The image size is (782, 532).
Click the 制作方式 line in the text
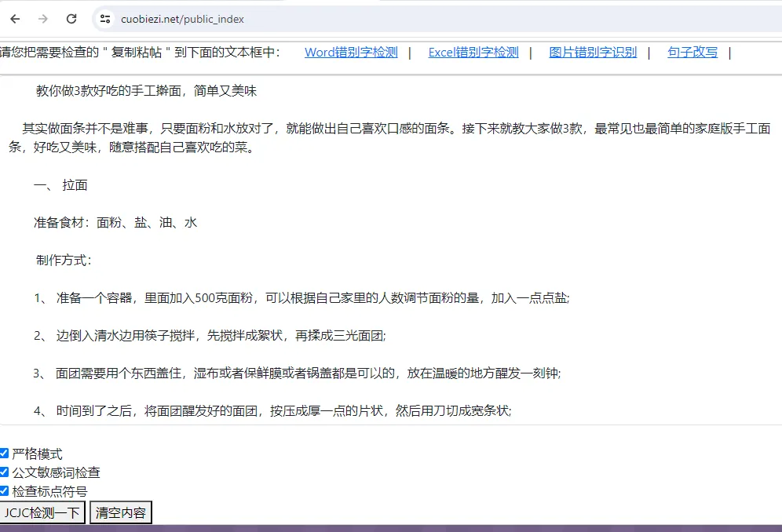pyautogui.click(x=61, y=261)
